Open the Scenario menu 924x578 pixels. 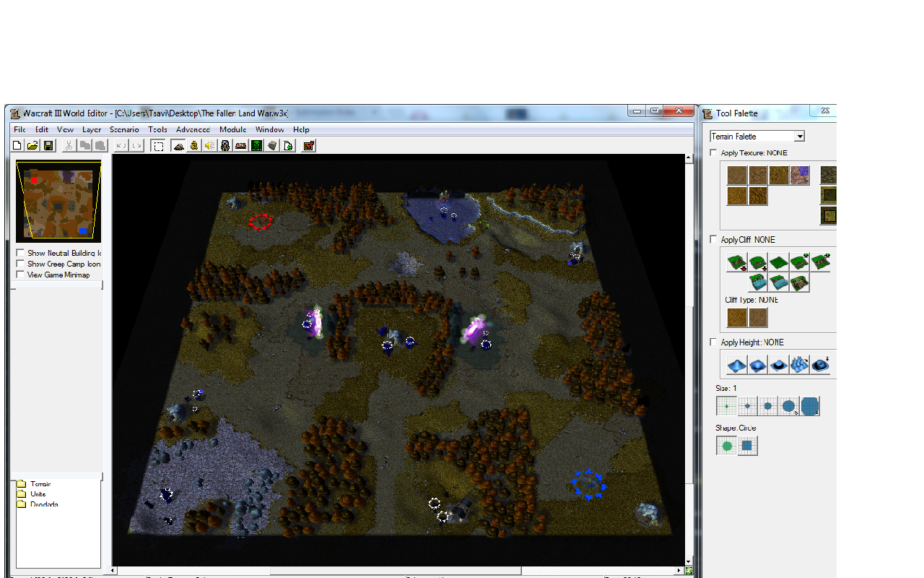tap(124, 130)
